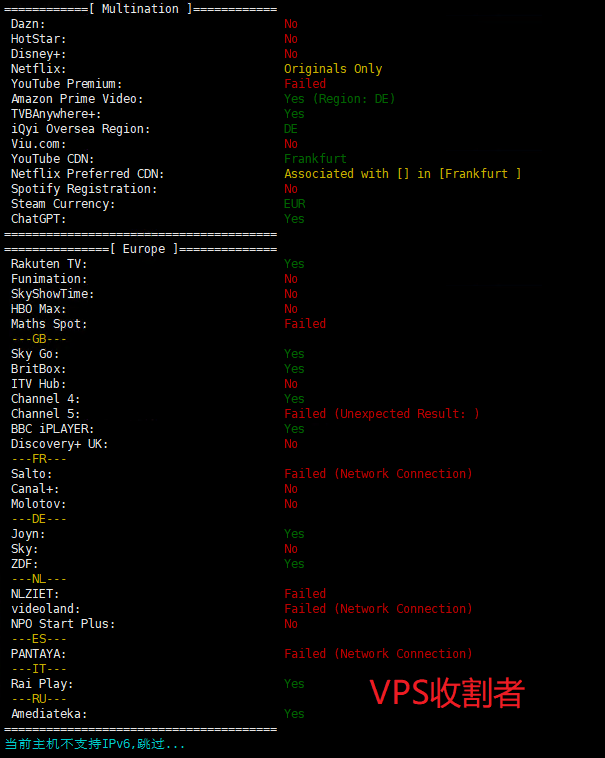Click the Amazon Prime Video 'Region: DE' result

tap(339, 99)
